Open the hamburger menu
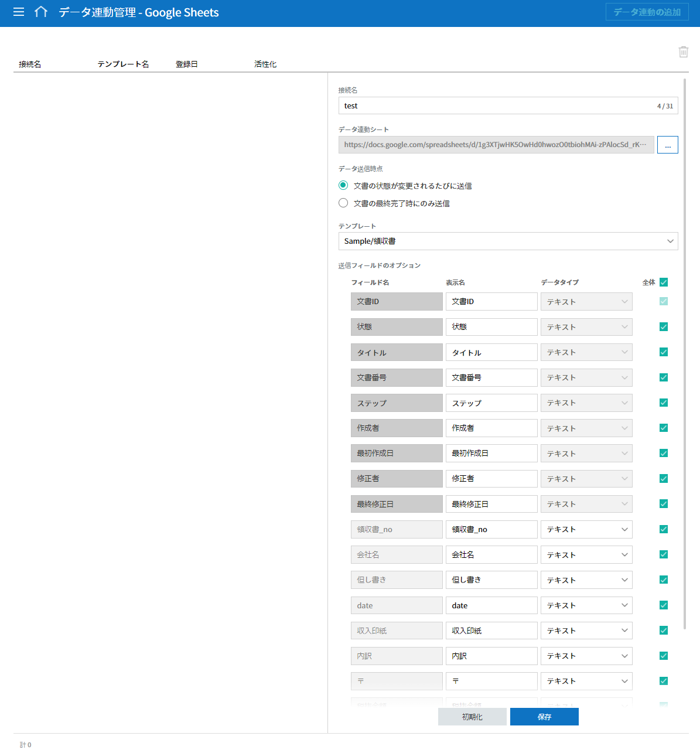This screenshot has height=753, width=700. click(x=19, y=12)
